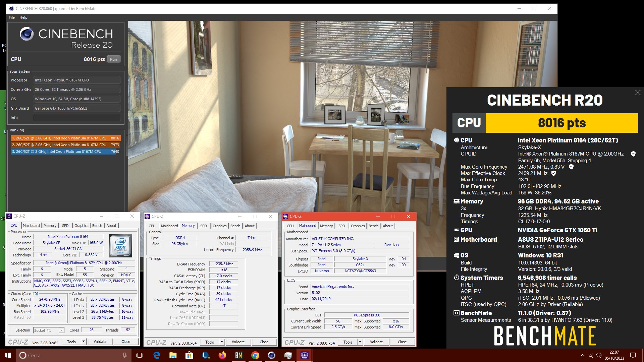Viewport: 644px width, 362px height.
Task: Click the shield icon beside Max Effective Clock
Action: (553, 173)
